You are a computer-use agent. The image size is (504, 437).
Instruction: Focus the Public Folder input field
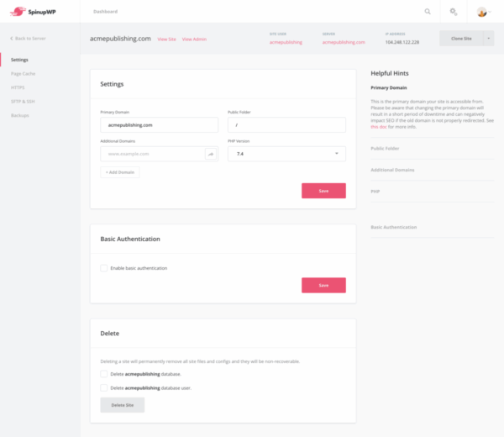[x=286, y=124]
